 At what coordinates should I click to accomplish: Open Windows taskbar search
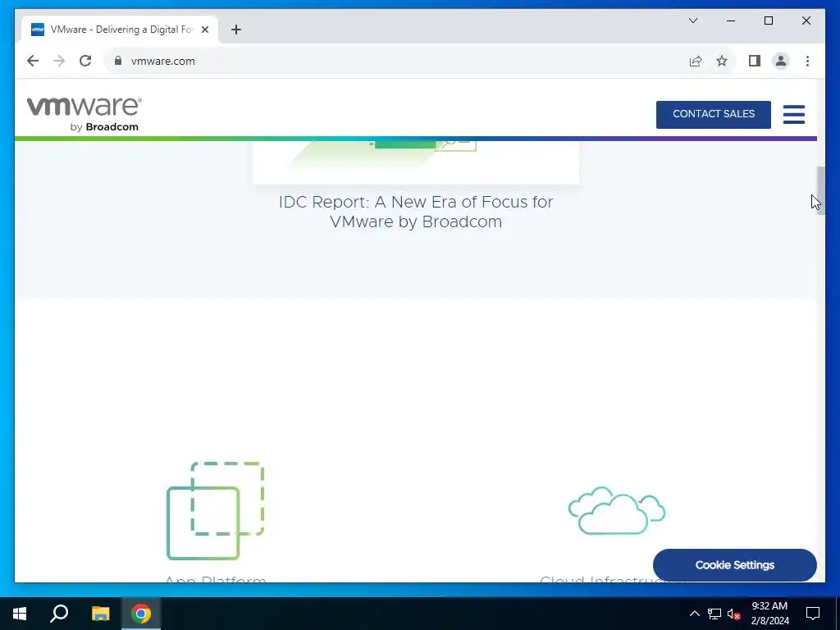coord(59,614)
